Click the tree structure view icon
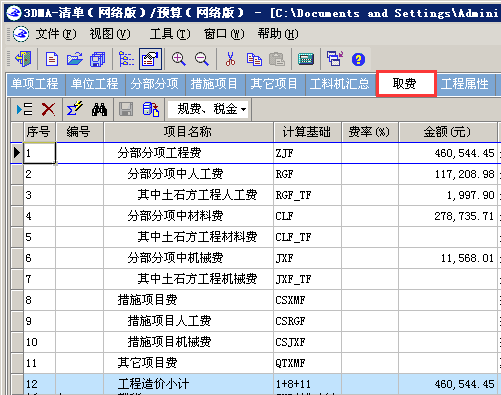 [126, 59]
